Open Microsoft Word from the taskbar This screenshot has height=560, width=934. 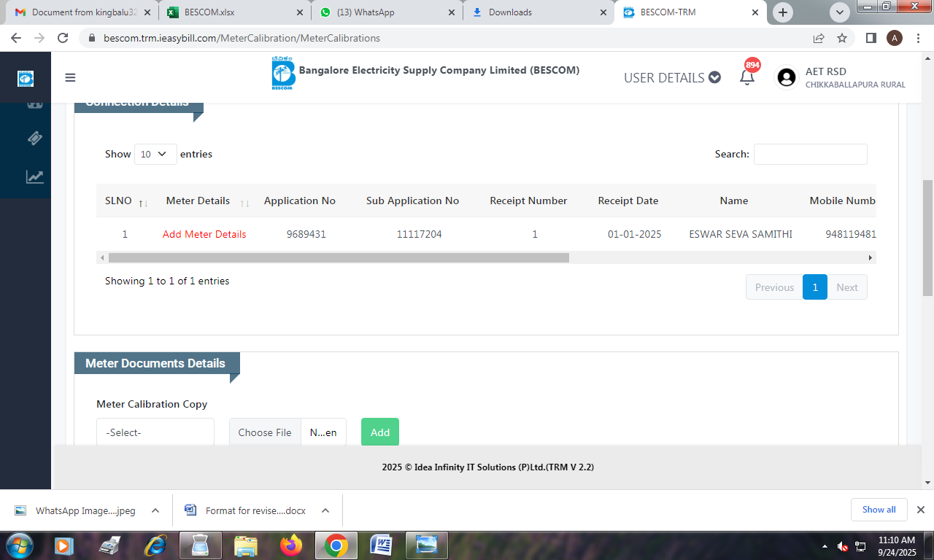tap(382, 545)
